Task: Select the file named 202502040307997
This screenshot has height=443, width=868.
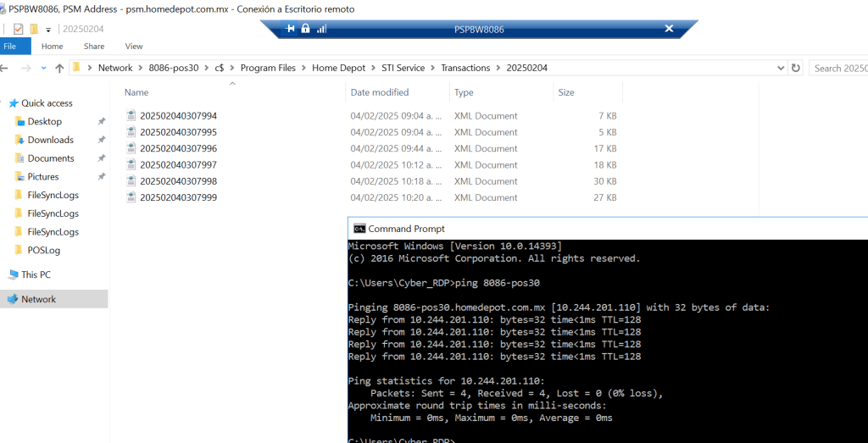Action: coord(178,165)
